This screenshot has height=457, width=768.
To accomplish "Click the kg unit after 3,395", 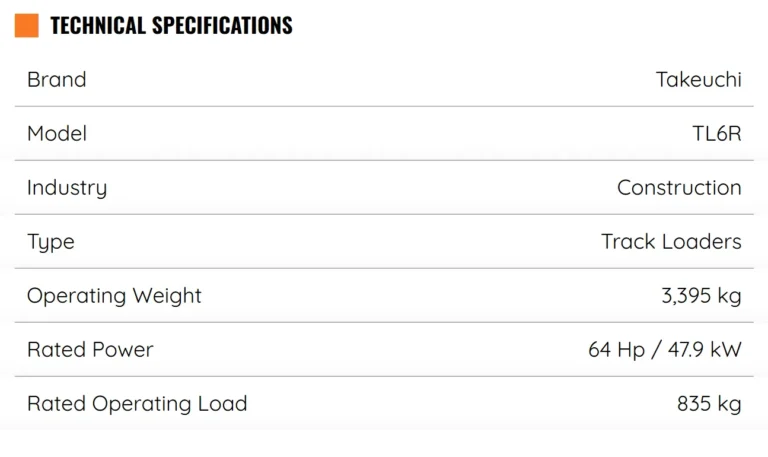I will click(730, 296).
